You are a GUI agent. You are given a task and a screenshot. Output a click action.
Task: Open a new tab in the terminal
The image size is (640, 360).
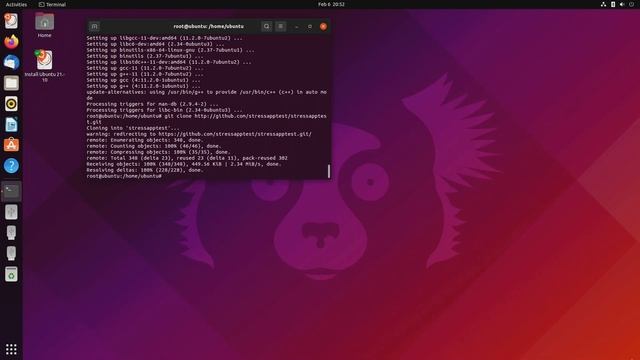click(94, 26)
